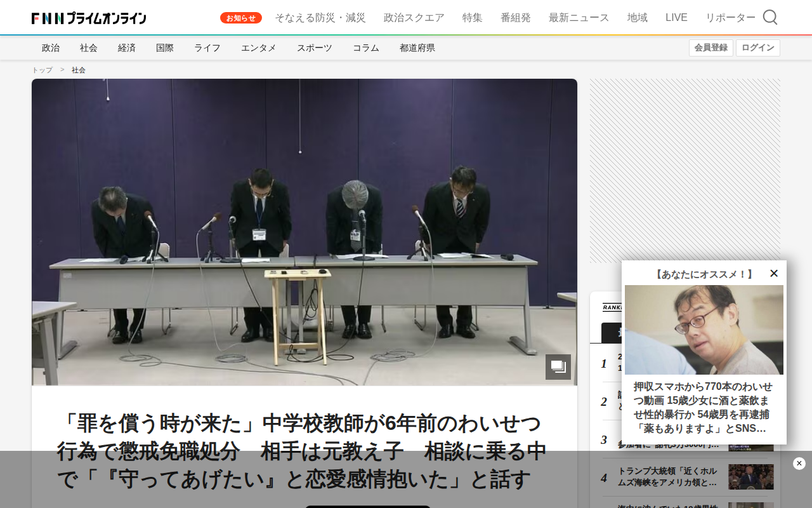Screen dimensions: 812x508
Task: Open the エンタメ category
Action: coord(259,48)
